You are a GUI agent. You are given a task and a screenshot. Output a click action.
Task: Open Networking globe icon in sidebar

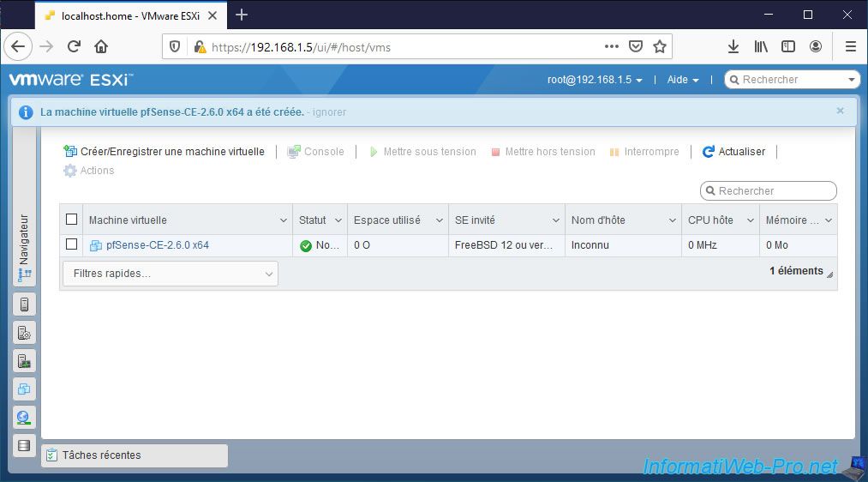click(24, 417)
